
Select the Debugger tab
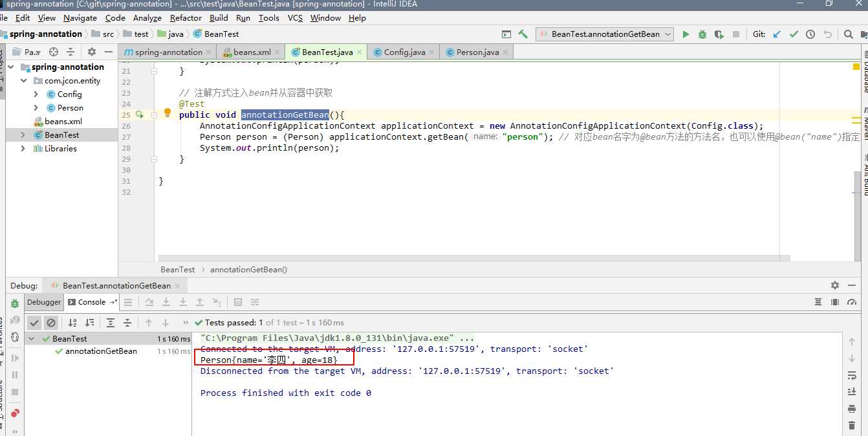coord(44,302)
